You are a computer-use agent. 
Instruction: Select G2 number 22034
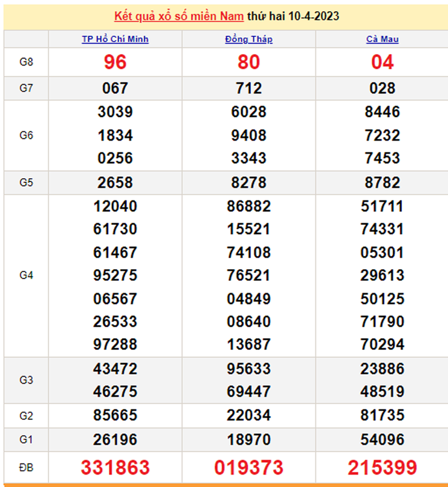pyautogui.click(x=248, y=415)
